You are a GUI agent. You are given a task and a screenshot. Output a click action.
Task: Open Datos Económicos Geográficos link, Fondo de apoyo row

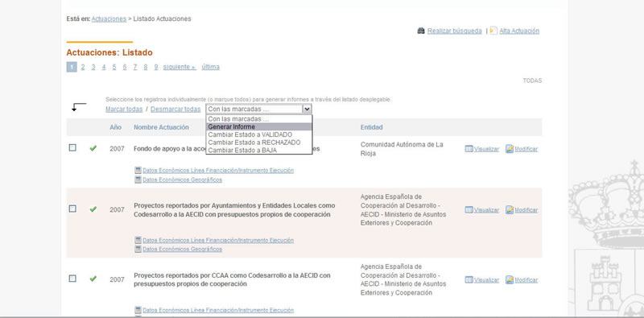click(x=183, y=180)
